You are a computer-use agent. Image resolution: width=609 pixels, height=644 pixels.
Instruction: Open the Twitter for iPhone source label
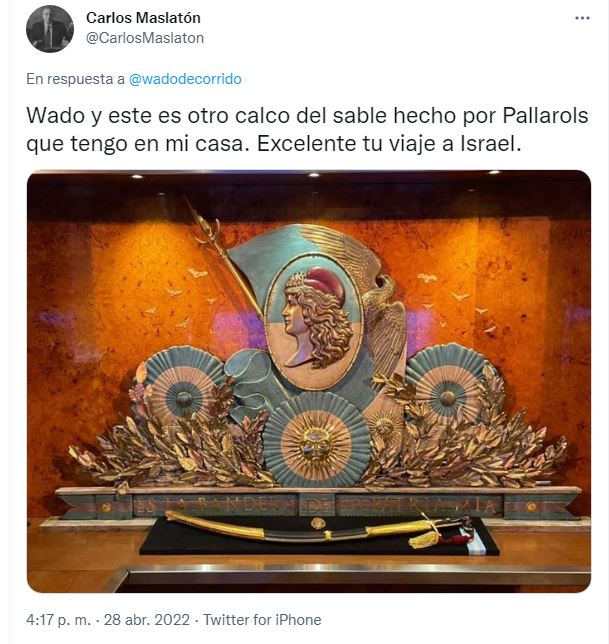262,619
